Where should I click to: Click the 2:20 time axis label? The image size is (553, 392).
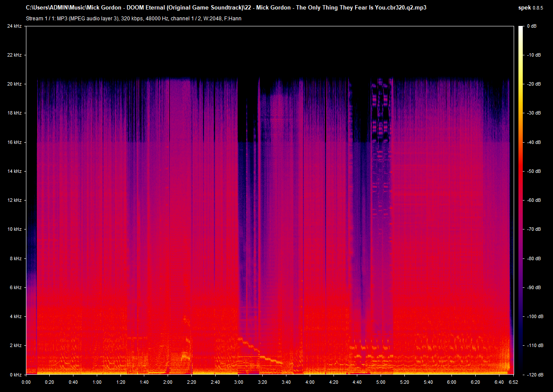click(x=191, y=382)
